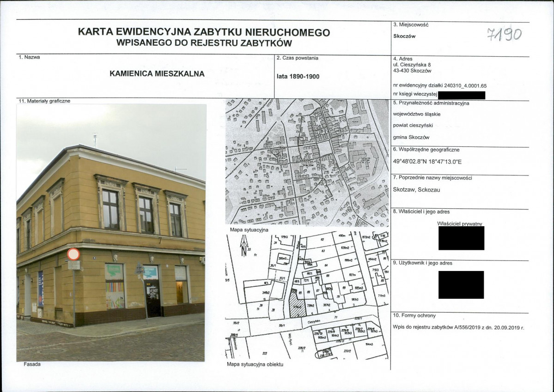Click the north arrow on parcel plan
This screenshot has width=554, height=392.
pyautogui.click(x=242, y=249)
